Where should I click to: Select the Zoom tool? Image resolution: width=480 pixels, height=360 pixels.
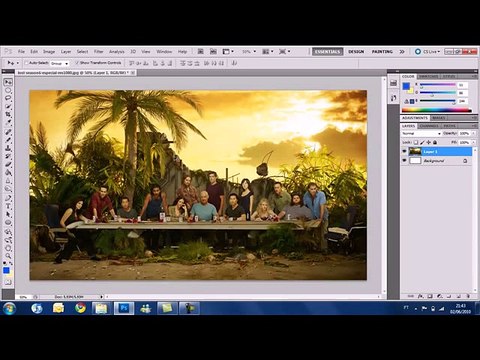8,256
